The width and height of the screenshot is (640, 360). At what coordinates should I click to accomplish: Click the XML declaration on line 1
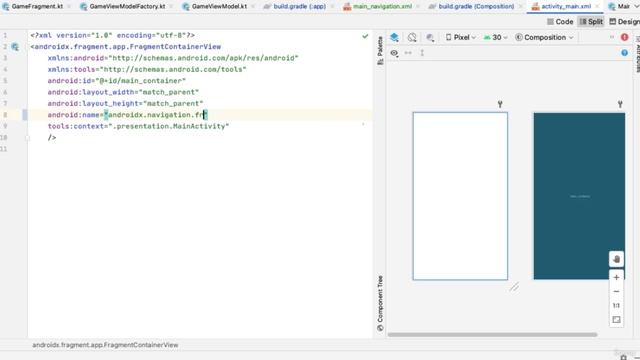(112, 36)
